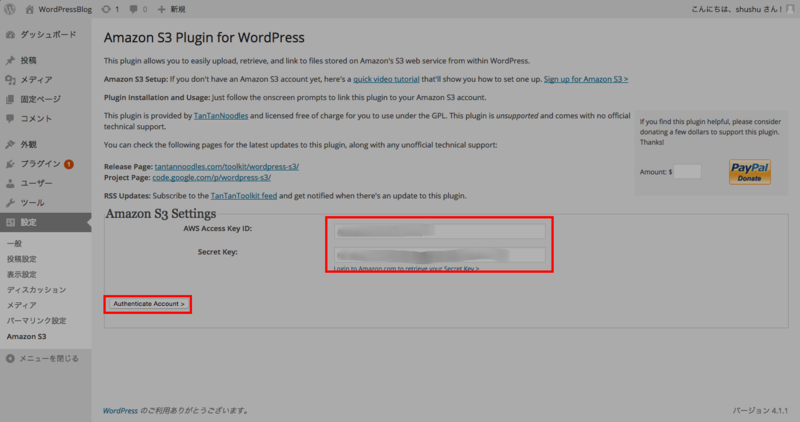Click the バージョン 4.1.1 text
This screenshot has height=422, width=800.
click(760, 411)
